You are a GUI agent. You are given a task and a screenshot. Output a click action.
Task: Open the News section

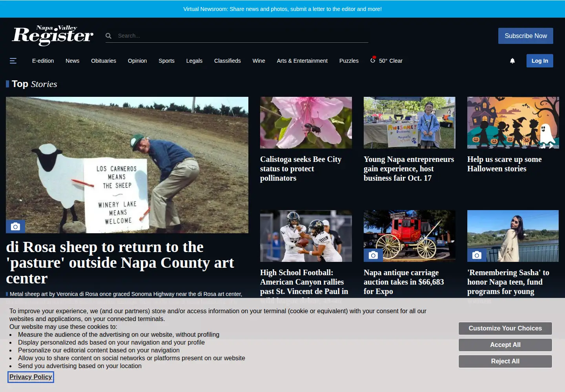coord(73,61)
